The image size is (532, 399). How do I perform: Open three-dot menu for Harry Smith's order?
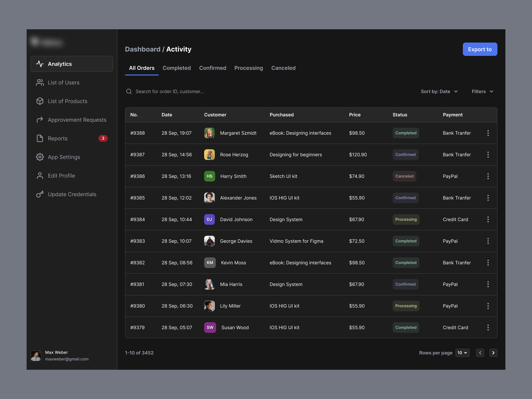pos(488,176)
